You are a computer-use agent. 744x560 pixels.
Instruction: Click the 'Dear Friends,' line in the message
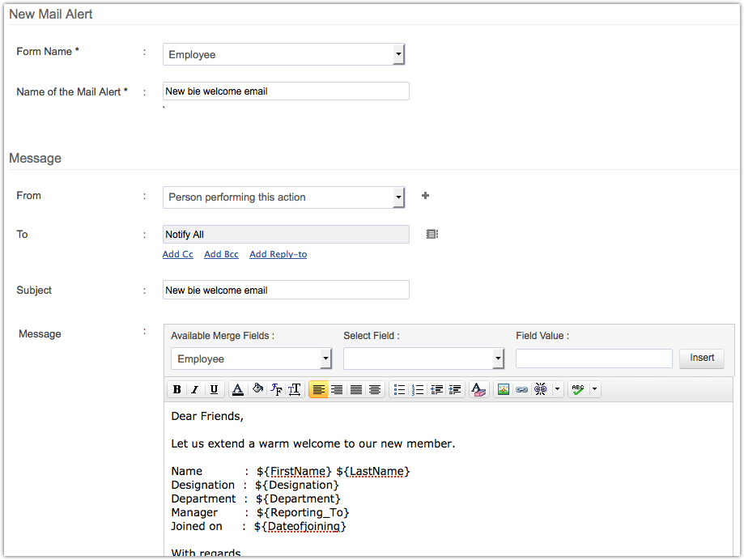click(207, 416)
